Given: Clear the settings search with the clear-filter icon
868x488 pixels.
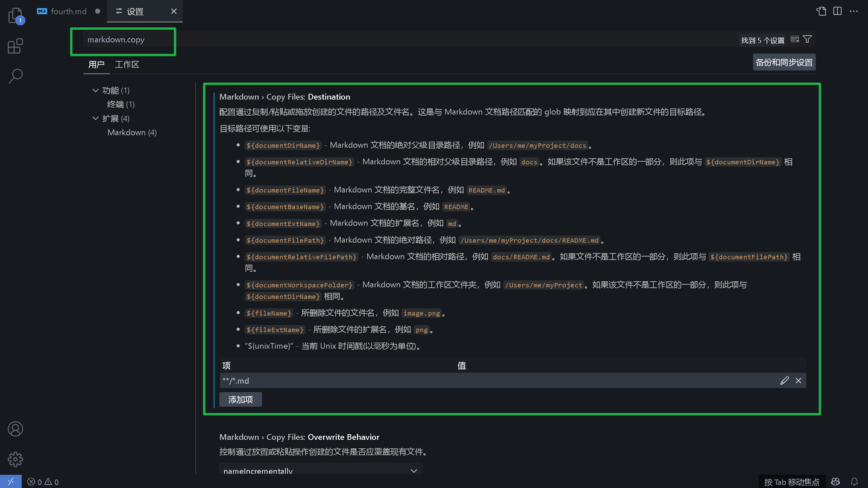Looking at the screenshot, I should pos(794,39).
